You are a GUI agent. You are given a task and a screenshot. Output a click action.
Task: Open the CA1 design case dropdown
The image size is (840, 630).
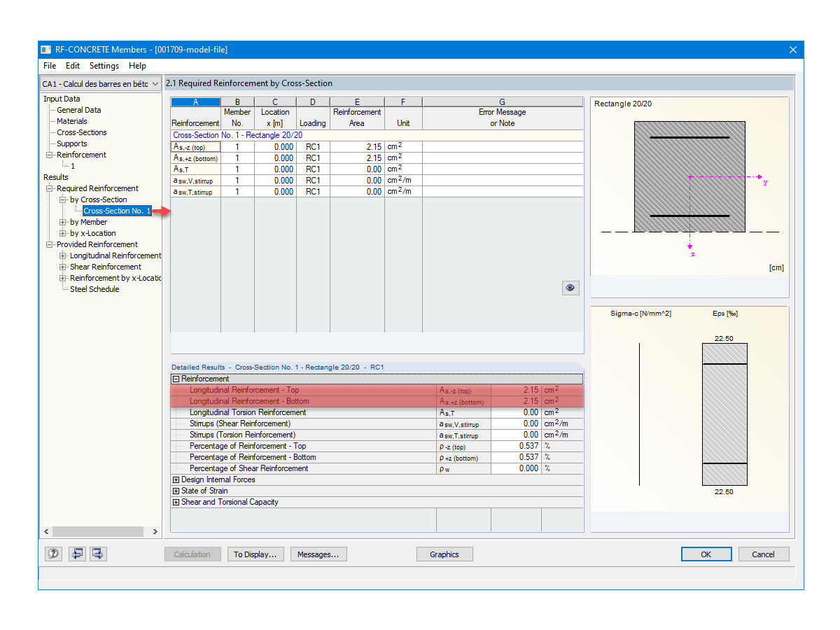[155, 83]
